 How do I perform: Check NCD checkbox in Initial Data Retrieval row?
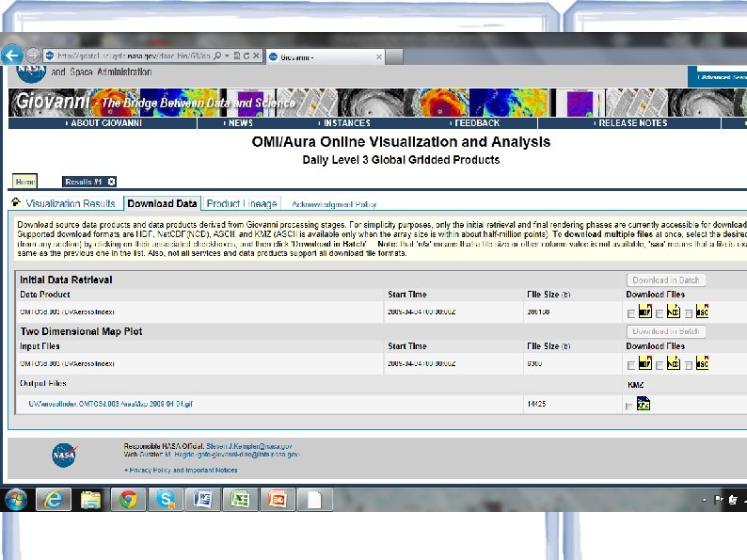click(660, 313)
